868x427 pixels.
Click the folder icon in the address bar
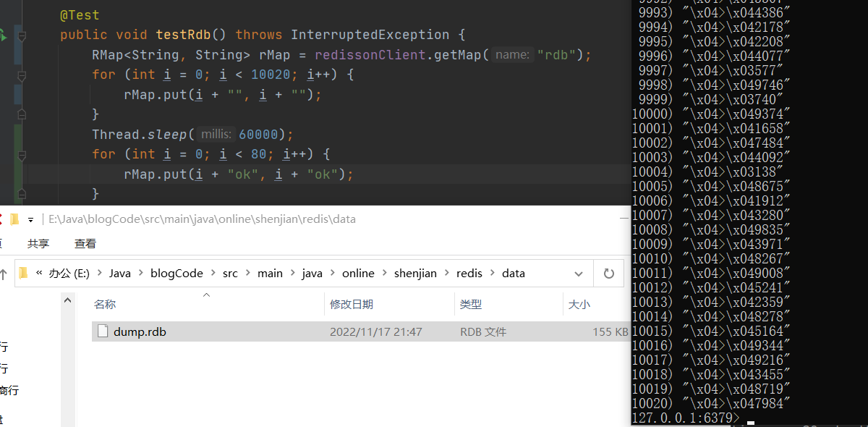[24, 273]
